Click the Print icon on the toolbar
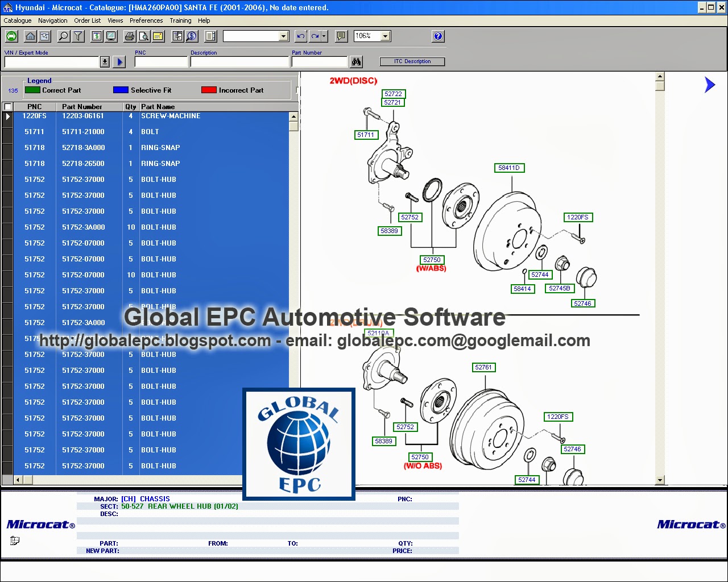The width and height of the screenshot is (728, 582). [x=130, y=36]
